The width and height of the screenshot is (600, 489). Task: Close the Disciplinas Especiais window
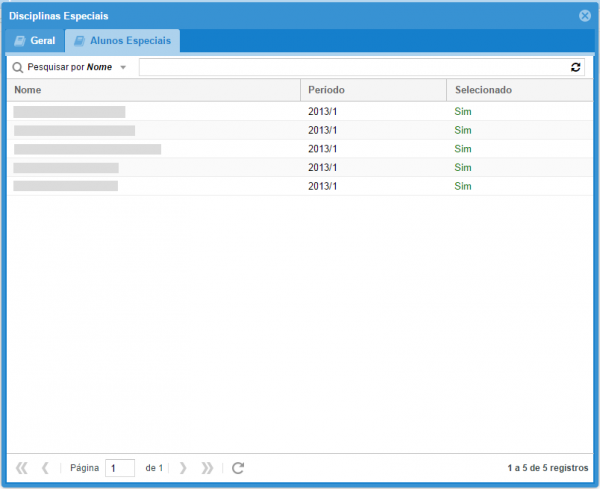(585, 16)
